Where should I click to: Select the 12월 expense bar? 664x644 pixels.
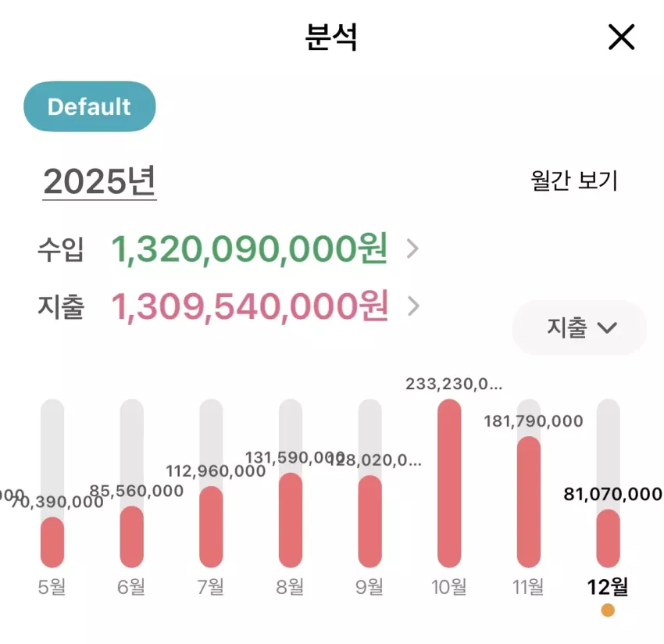(x=608, y=538)
